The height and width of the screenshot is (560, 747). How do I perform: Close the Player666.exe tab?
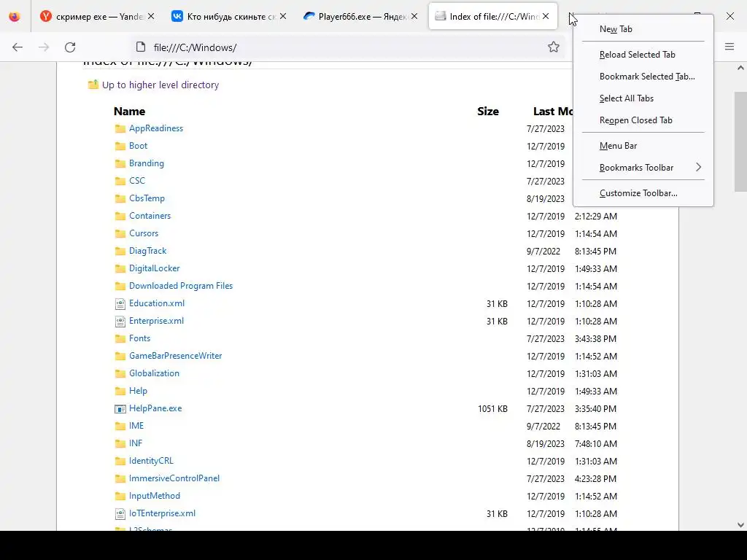[x=414, y=16]
